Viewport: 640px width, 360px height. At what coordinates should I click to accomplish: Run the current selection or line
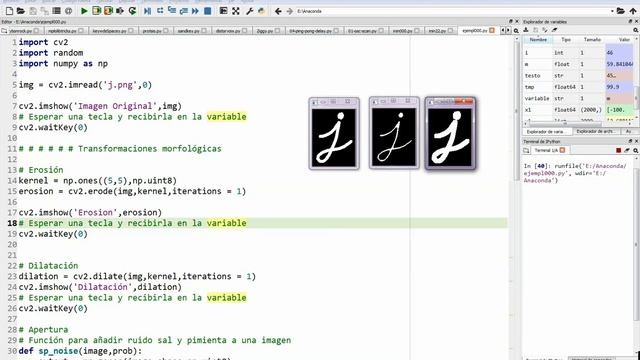(120, 11)
